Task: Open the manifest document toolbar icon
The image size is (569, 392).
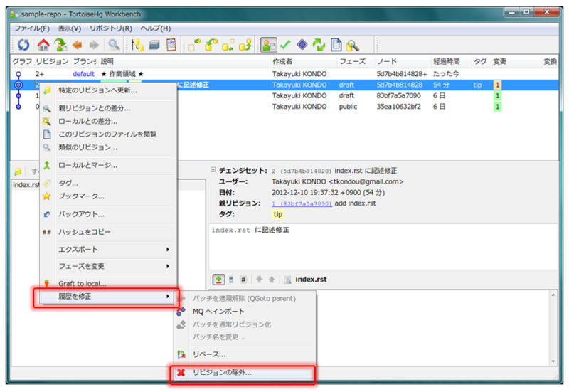Action: tap(336, 45)
